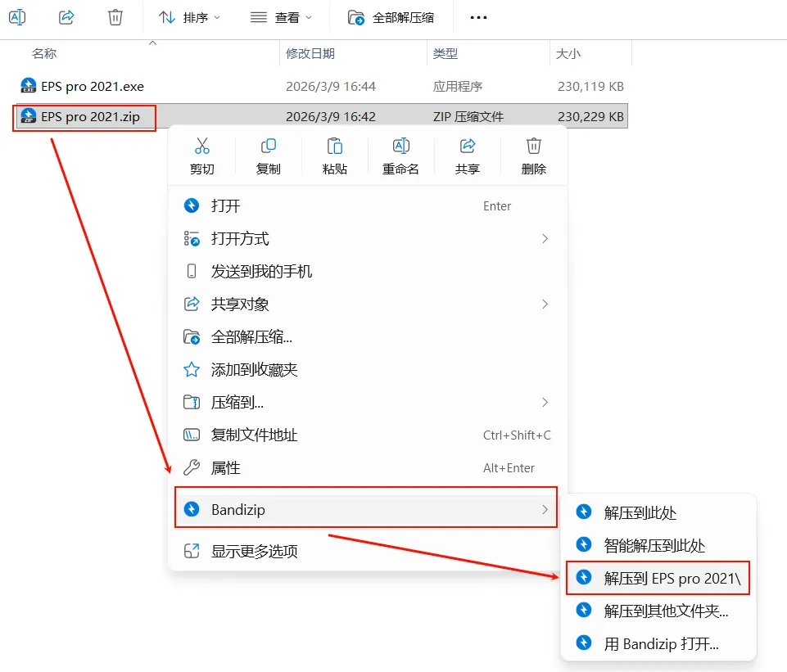Click the icon beside 显示更多选项
The image size is (787, 672).
(x=192, y=551)
